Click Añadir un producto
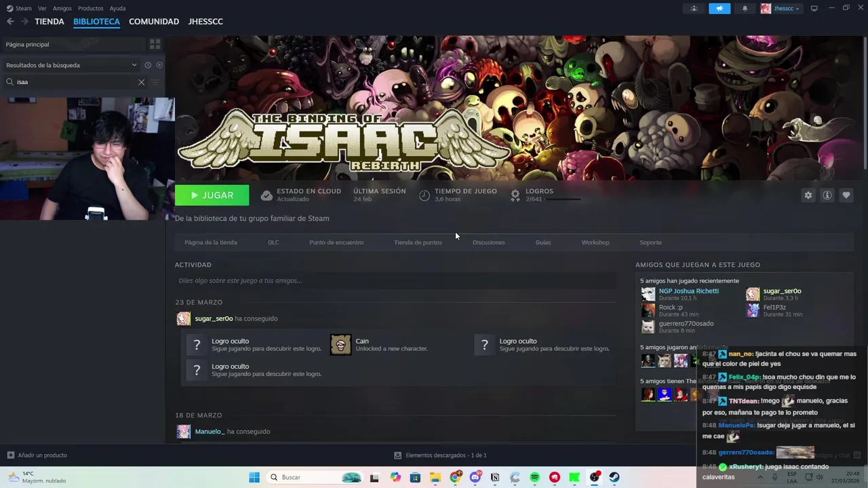 pyautogui.click(x=37, y=455)
